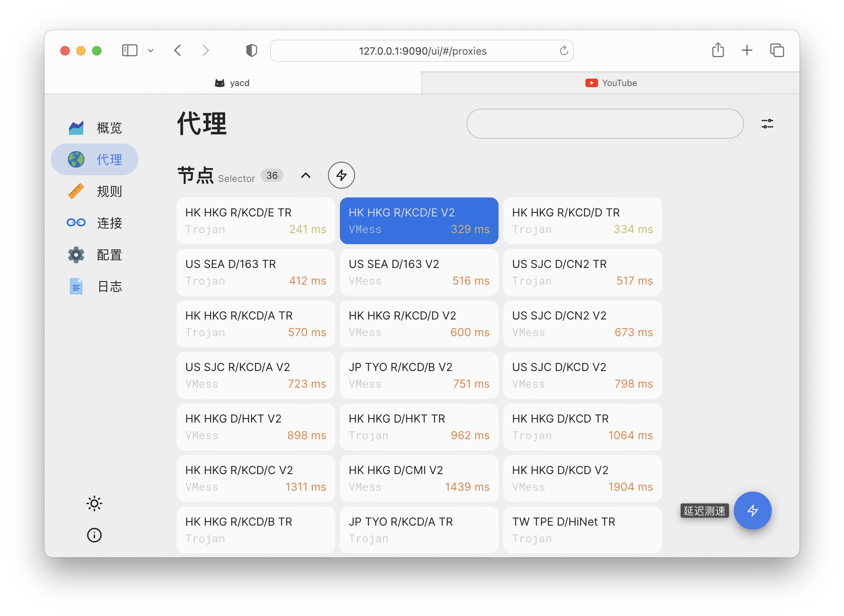844x616 pixels.
Task: Select the HK HKG D/CMI V2 node
Action: (419, 478)
